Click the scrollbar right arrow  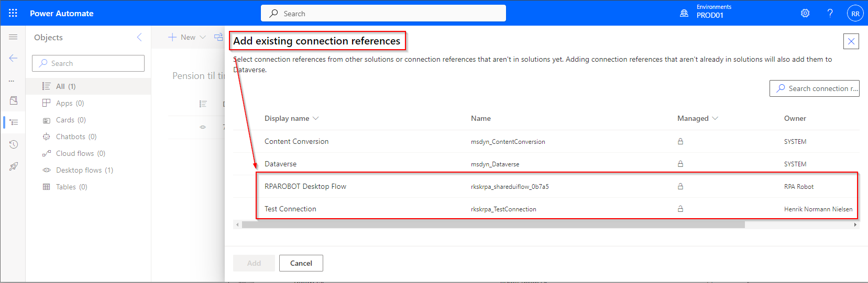[855, 225]
